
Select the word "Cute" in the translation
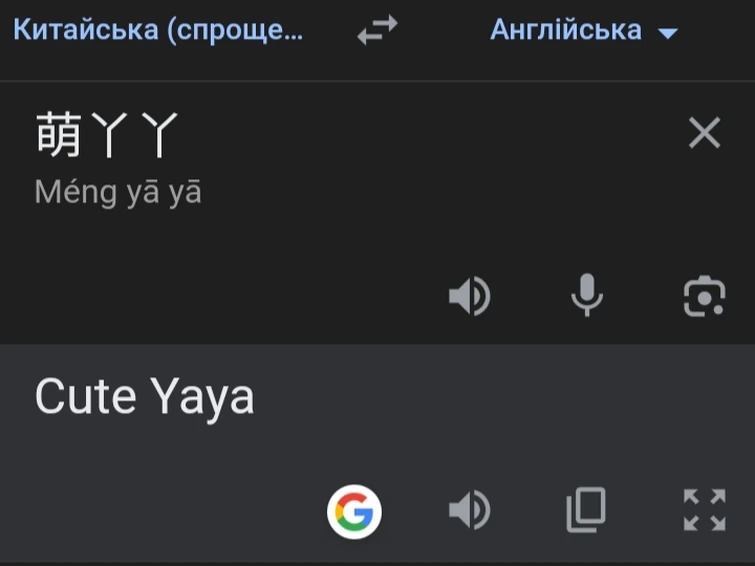(85, 398)
